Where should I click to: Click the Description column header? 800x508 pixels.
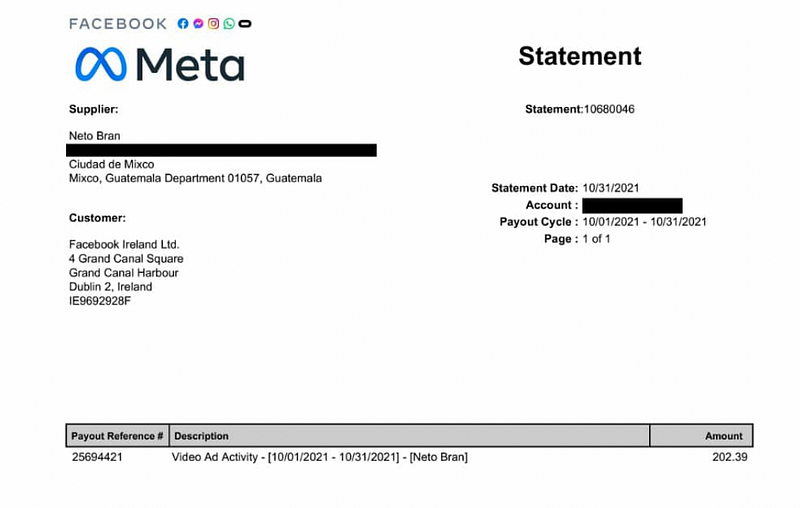[x=201, y=436]
